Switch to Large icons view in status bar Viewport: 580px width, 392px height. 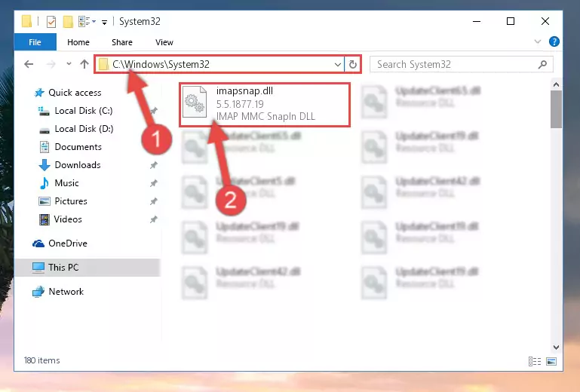click(x=551, y=361)
